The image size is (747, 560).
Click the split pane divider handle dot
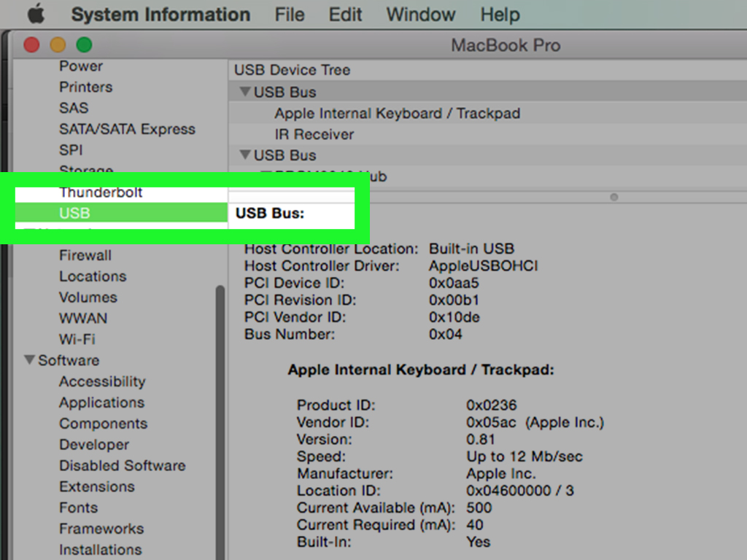[x=614, y=197]
